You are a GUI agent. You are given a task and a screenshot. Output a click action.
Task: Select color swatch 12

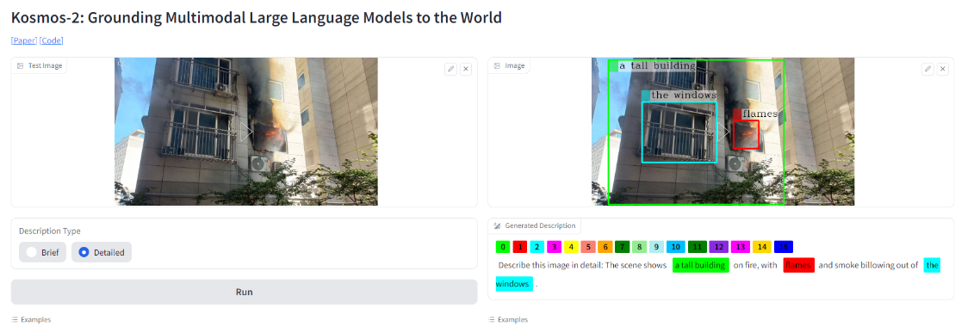[719, 247]
